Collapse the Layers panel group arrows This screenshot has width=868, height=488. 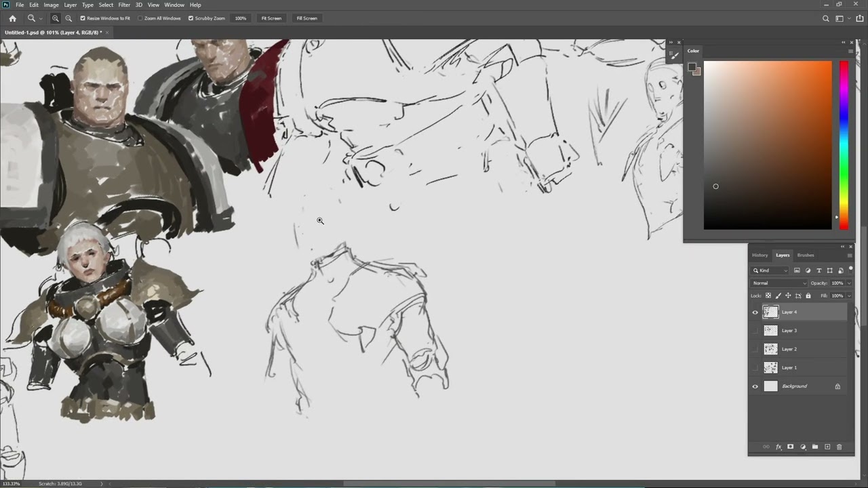click(843, 247)
